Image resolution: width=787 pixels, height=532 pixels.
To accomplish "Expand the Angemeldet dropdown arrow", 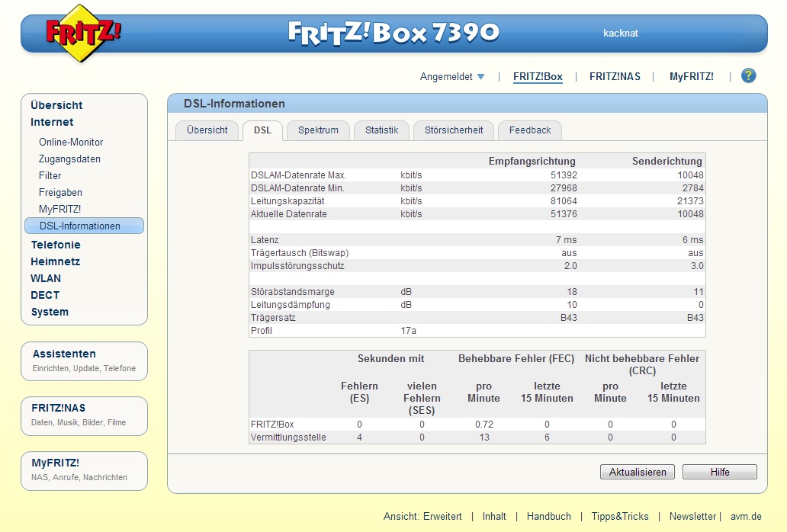I will click(481, 77).
